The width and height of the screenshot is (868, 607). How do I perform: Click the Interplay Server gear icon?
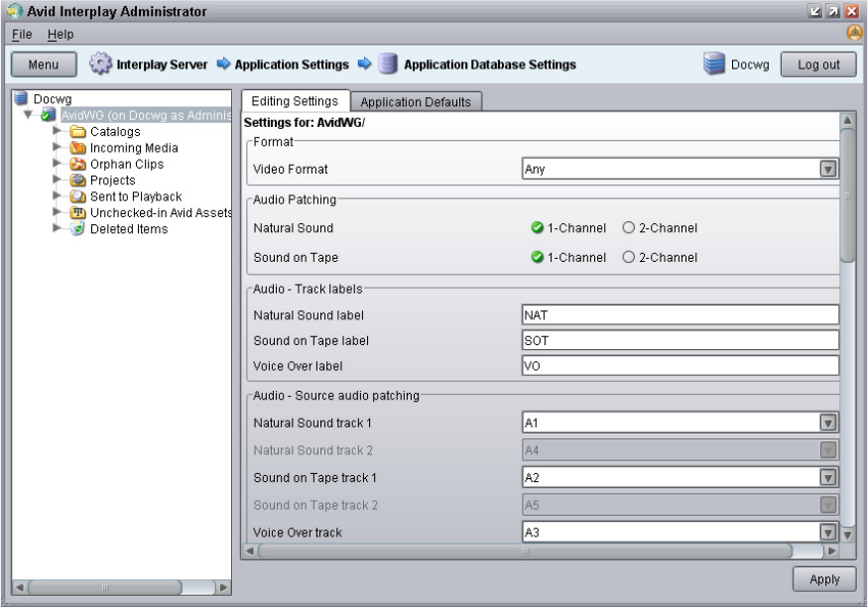point(98,64)
